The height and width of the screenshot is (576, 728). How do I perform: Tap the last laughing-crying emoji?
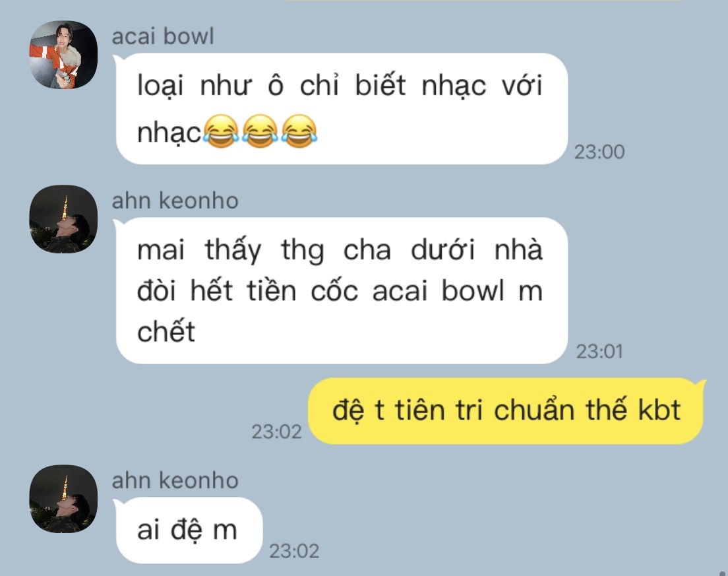tap(299, 131)
